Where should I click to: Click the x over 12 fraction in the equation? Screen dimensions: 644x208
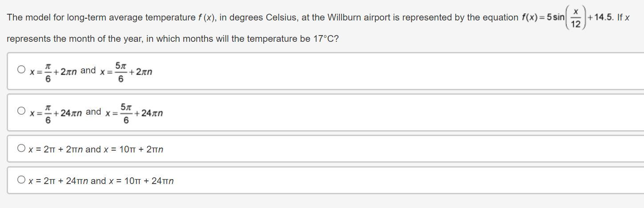(575, 18)
